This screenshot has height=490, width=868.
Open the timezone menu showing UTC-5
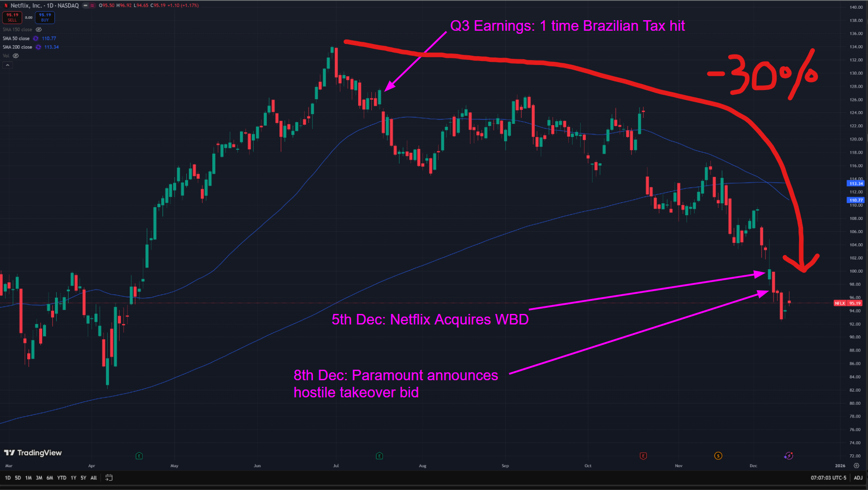[828, 478]
